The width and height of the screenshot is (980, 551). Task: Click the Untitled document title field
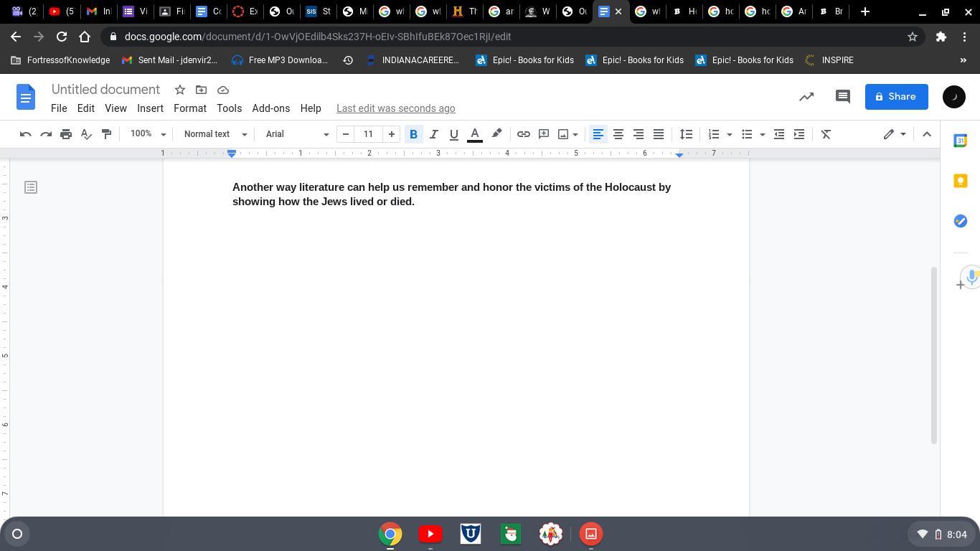click(105, 90)
